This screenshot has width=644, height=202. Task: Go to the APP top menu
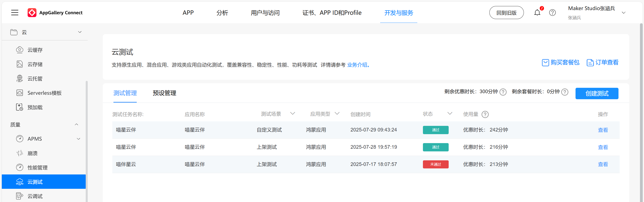point(188,13)
